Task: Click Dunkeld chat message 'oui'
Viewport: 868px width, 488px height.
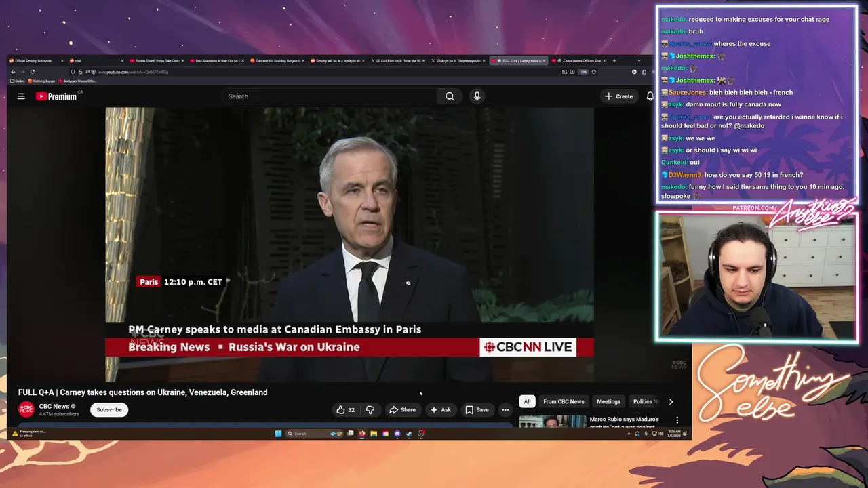Action: [x=694, y=163]
